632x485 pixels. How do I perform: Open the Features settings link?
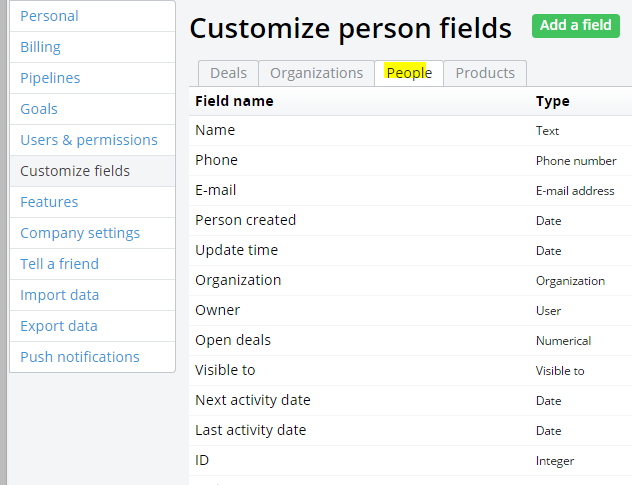92,202
